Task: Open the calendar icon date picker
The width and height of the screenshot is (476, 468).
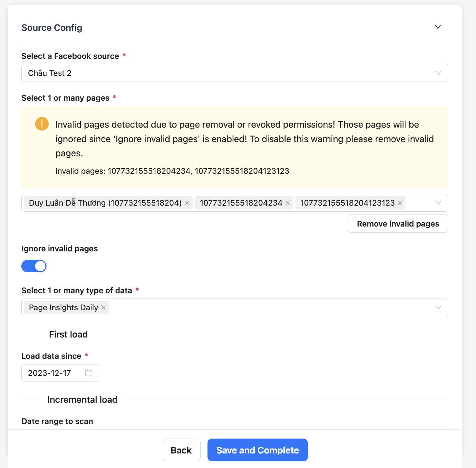Action: coord(89,373)
